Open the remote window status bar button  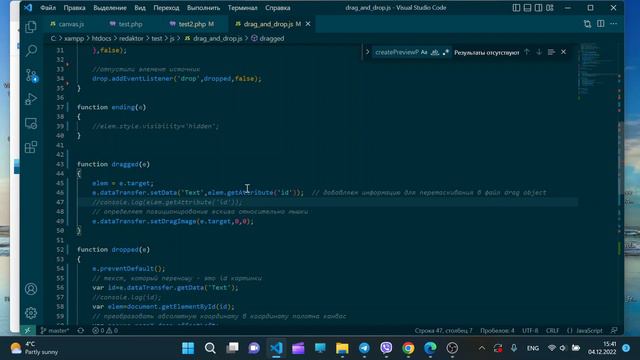tap(27, 330)
